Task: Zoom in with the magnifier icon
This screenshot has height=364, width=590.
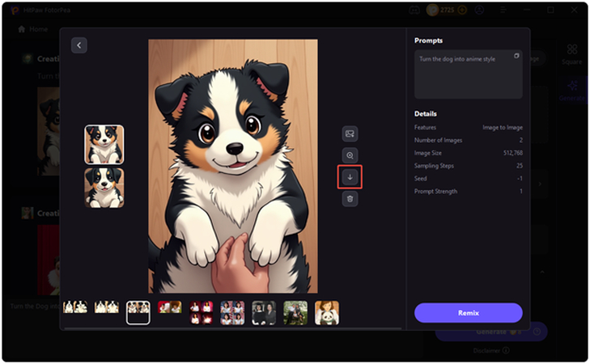Action: tap(350, 155)
